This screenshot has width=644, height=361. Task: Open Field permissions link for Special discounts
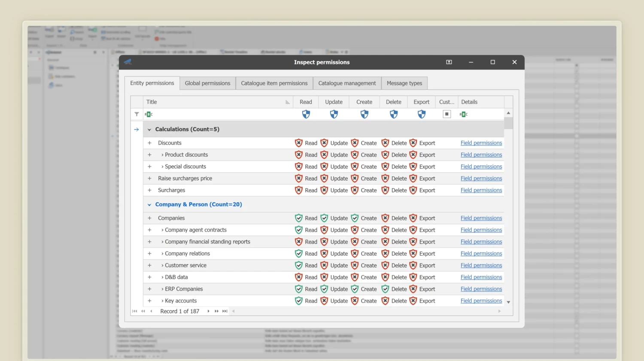click(x=481, y=167)
